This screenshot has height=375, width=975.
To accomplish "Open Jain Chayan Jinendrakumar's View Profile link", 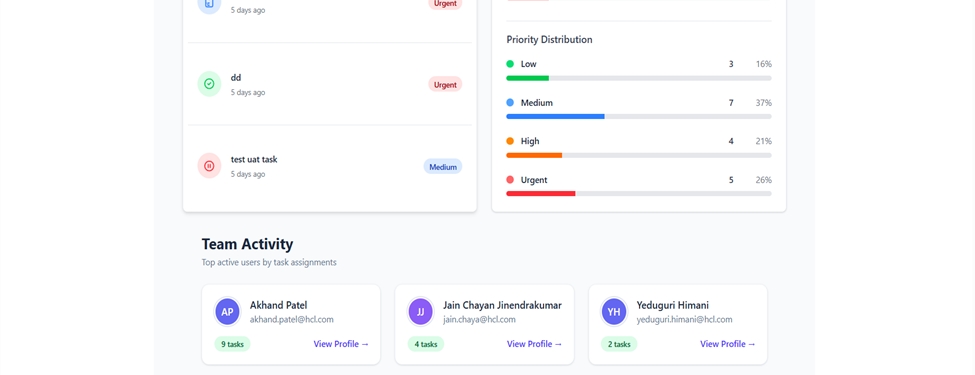I will (535, 344).
